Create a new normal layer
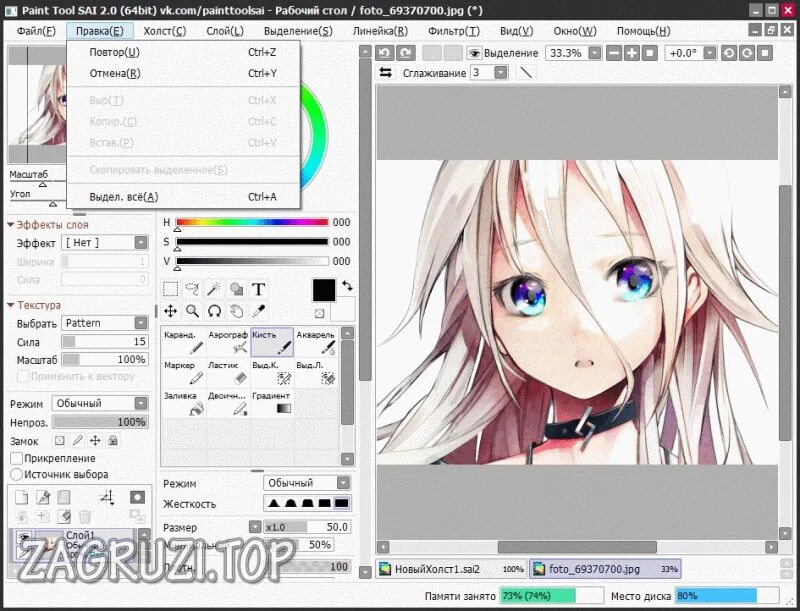 pyautogui.click(x=21, y=497)
